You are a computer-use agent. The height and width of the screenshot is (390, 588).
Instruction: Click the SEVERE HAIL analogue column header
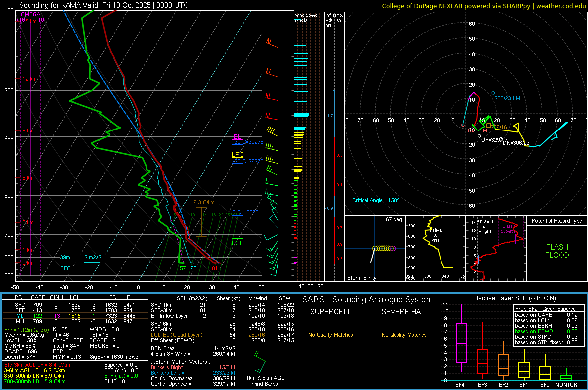(404, 312)
